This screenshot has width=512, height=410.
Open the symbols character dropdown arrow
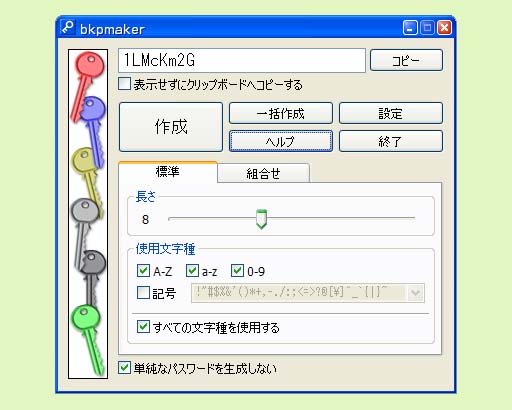coord(415,293)
